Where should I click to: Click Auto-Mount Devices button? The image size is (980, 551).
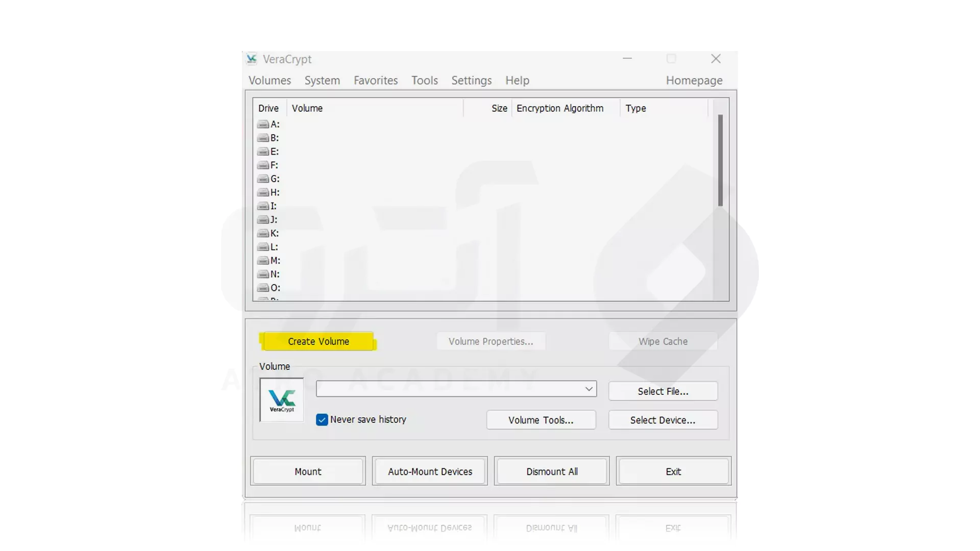(430, 471)
